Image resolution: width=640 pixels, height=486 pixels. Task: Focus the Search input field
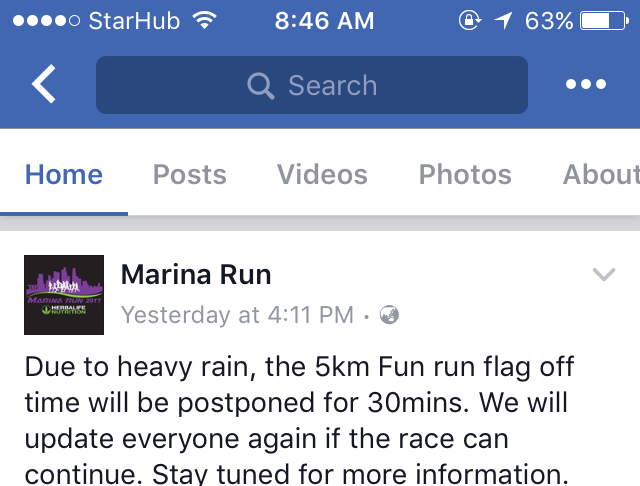click(312, 85)
